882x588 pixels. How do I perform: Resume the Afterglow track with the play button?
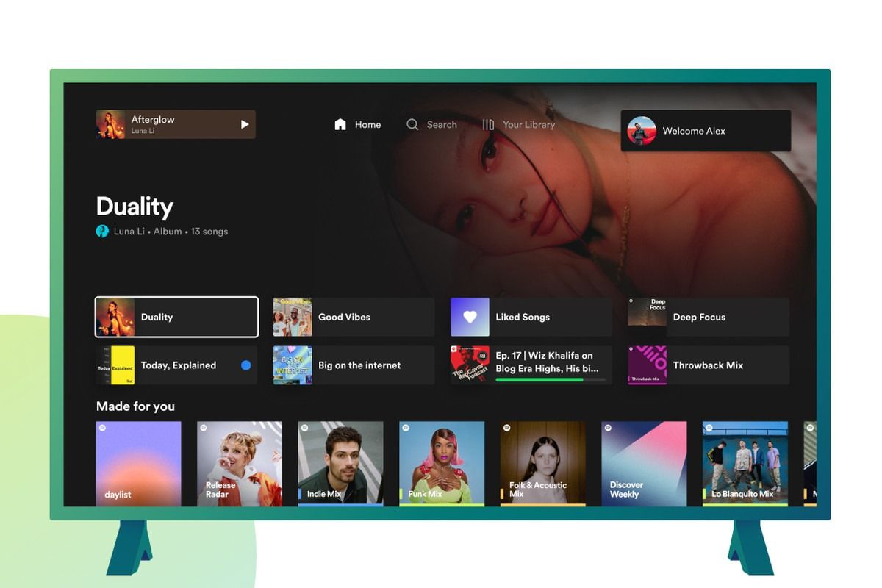coord(244,124)
